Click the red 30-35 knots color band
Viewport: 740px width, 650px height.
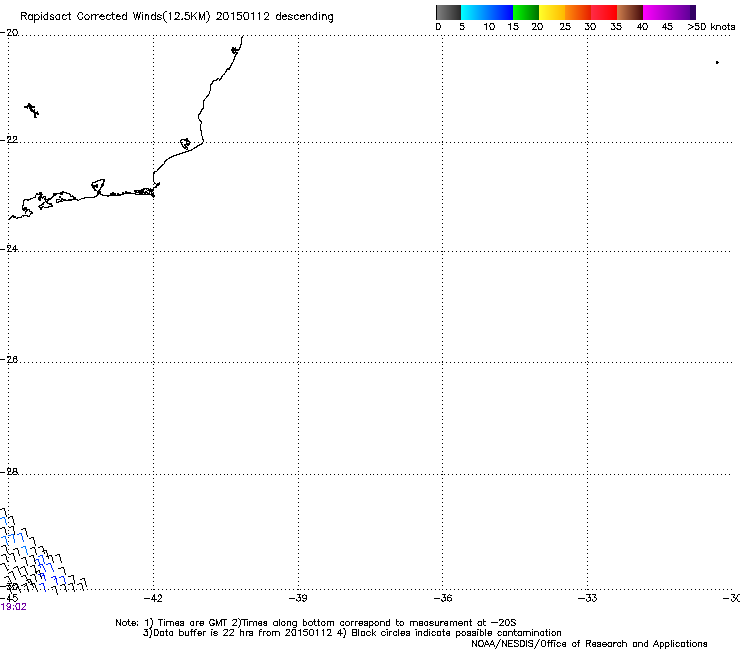click(x=604, y=12)
